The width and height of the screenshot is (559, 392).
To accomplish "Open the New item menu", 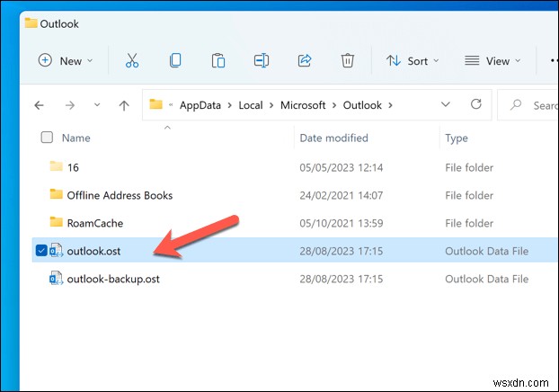I will (x=66, y=60).
